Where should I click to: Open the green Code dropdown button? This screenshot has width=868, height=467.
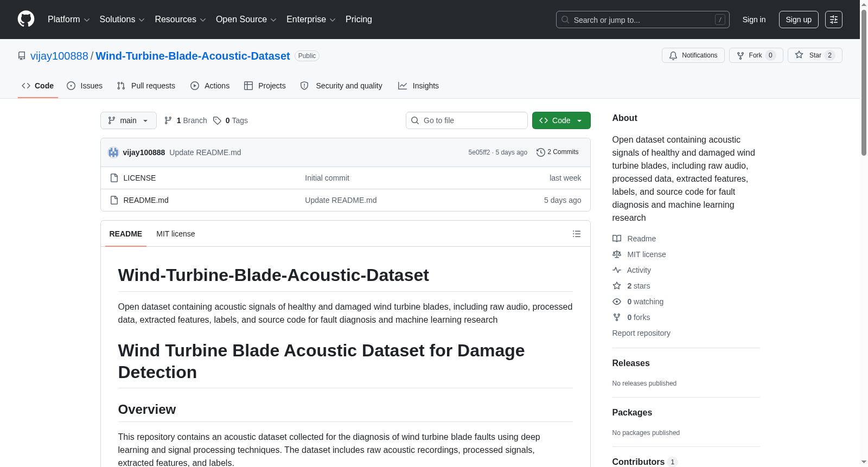pos(561,120)
